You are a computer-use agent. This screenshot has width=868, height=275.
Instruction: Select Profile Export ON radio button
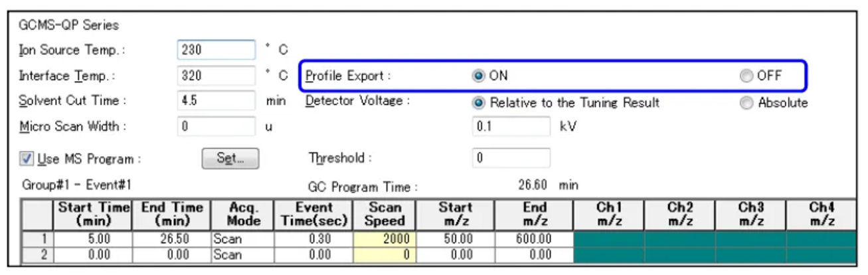(478, 76)
